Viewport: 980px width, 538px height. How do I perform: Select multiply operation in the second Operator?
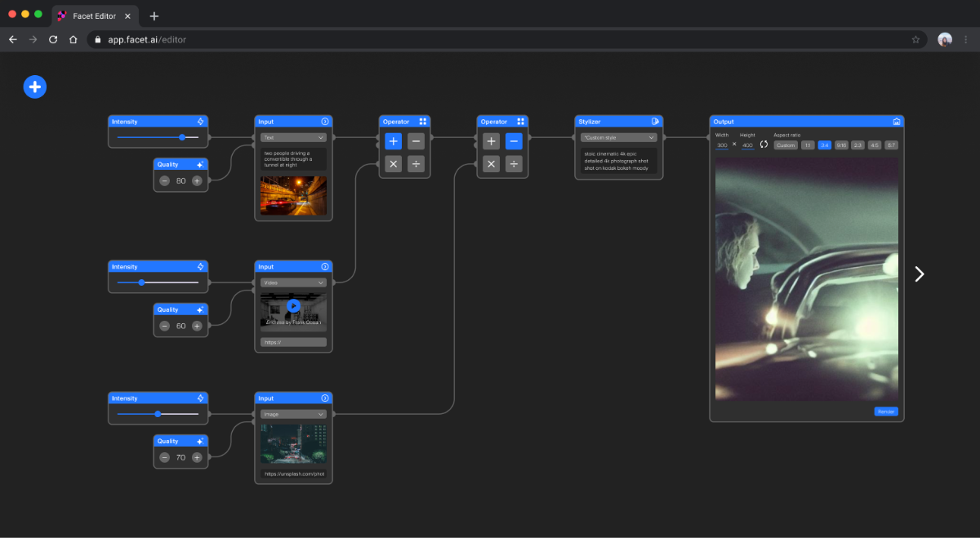point(491,164)
